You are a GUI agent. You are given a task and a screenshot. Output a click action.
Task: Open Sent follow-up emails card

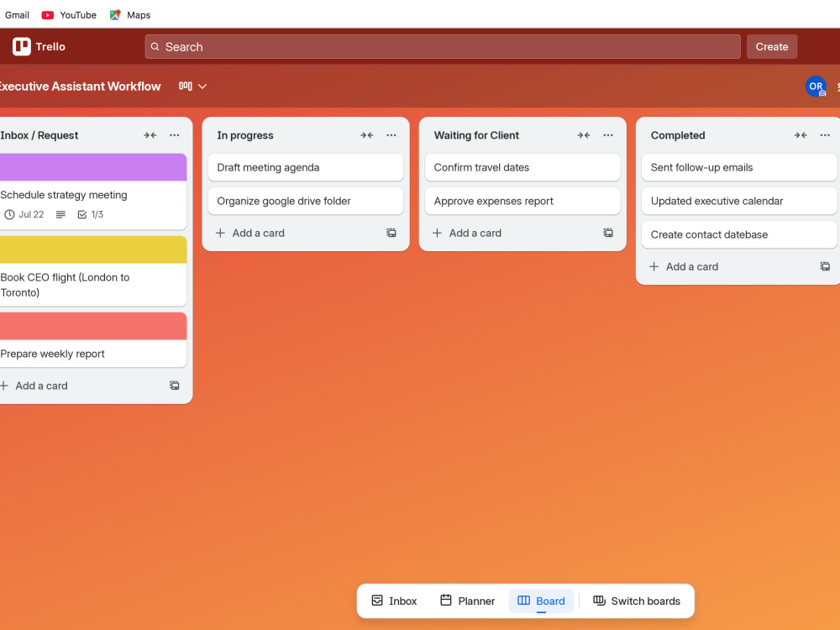coord(739,167)
